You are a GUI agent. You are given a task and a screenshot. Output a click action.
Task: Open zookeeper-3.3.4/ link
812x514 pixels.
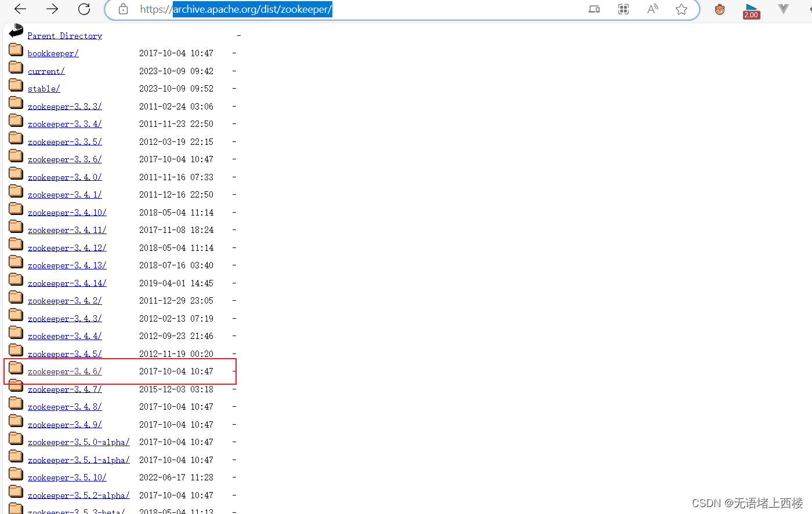[x=65, y=124]
